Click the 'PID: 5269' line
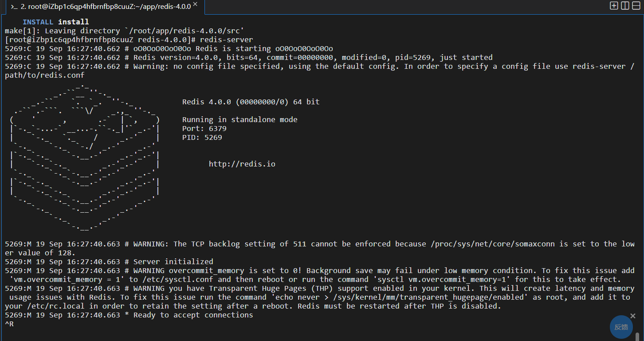 [202, 137]
